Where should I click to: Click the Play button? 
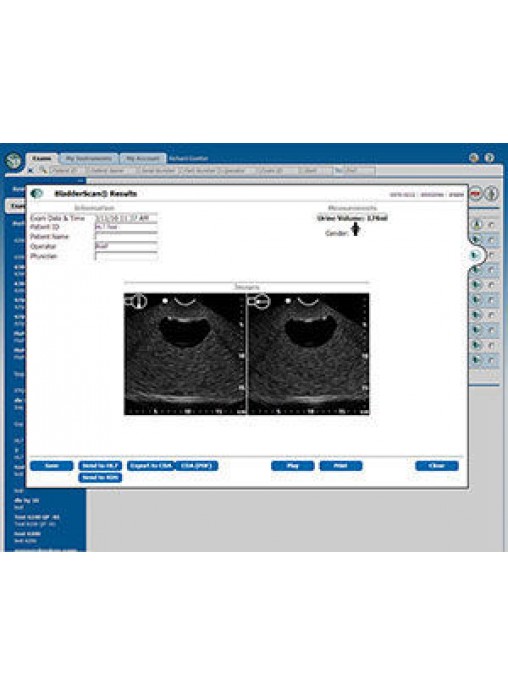(x=293, y=466)
